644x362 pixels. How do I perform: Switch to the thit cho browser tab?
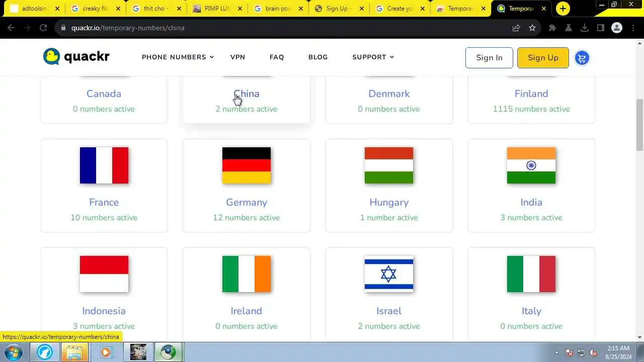156,9
